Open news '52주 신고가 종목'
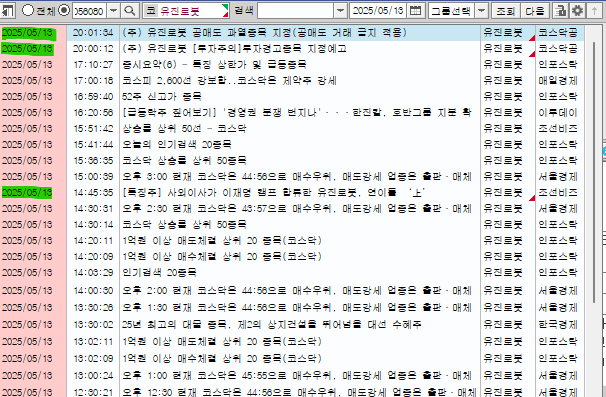This screenshot has width=606, height=397. 162,97
